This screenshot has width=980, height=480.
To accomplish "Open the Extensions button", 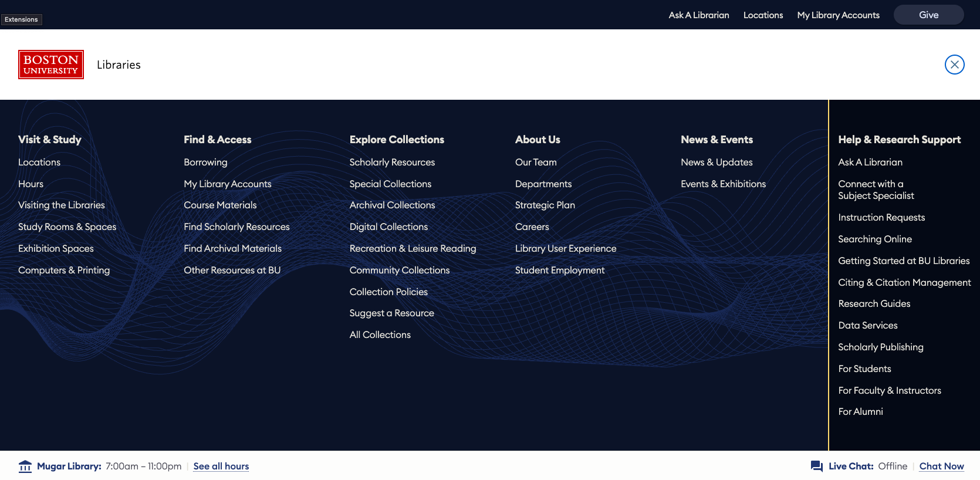I will coord(21,19).
